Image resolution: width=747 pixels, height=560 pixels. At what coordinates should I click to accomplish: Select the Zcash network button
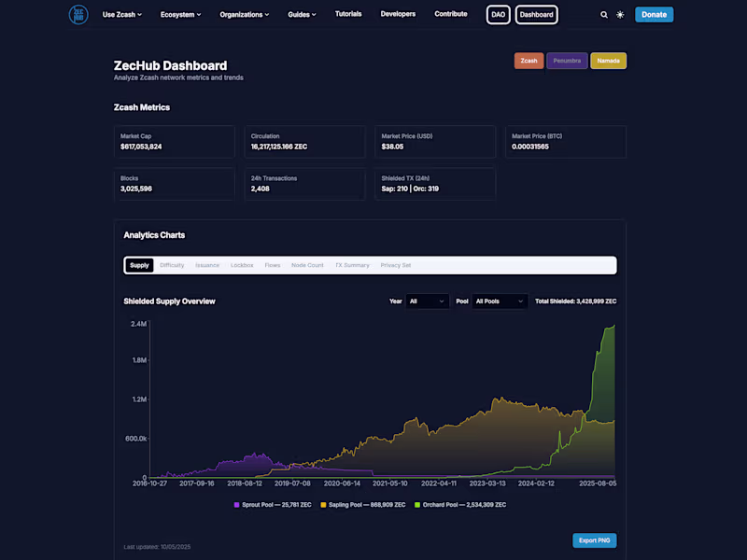click(x=529, y=61)
